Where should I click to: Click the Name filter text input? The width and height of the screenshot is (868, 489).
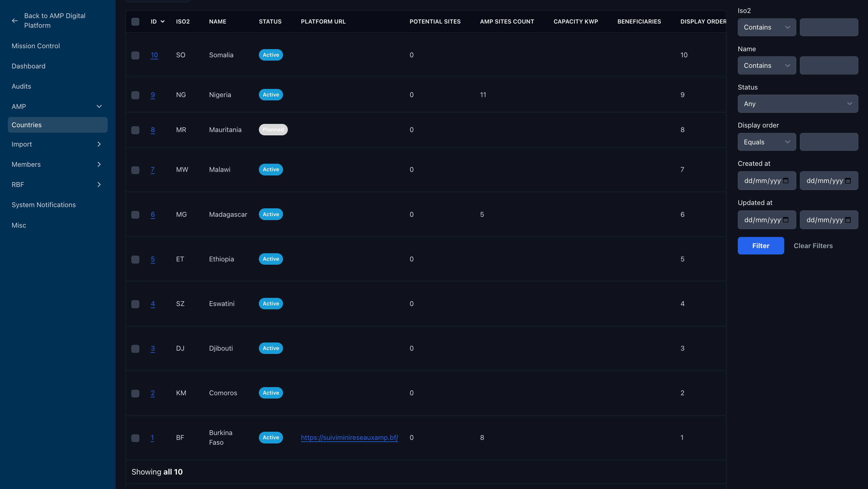tap(829, 65)
